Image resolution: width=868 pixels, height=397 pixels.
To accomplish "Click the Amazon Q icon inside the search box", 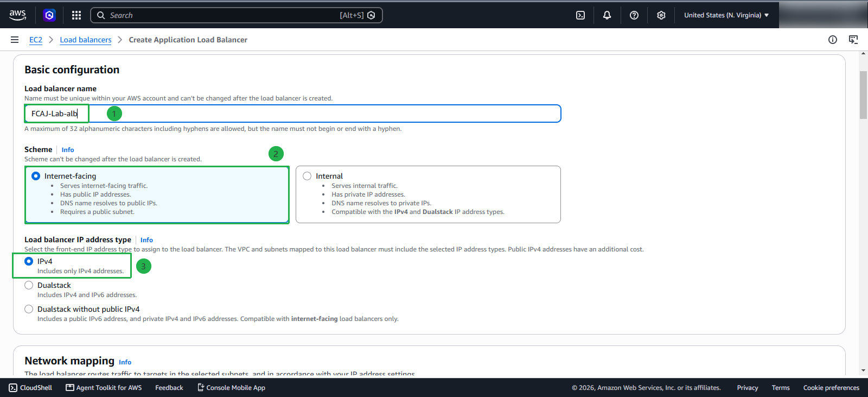I will click(x=371, y=15).
